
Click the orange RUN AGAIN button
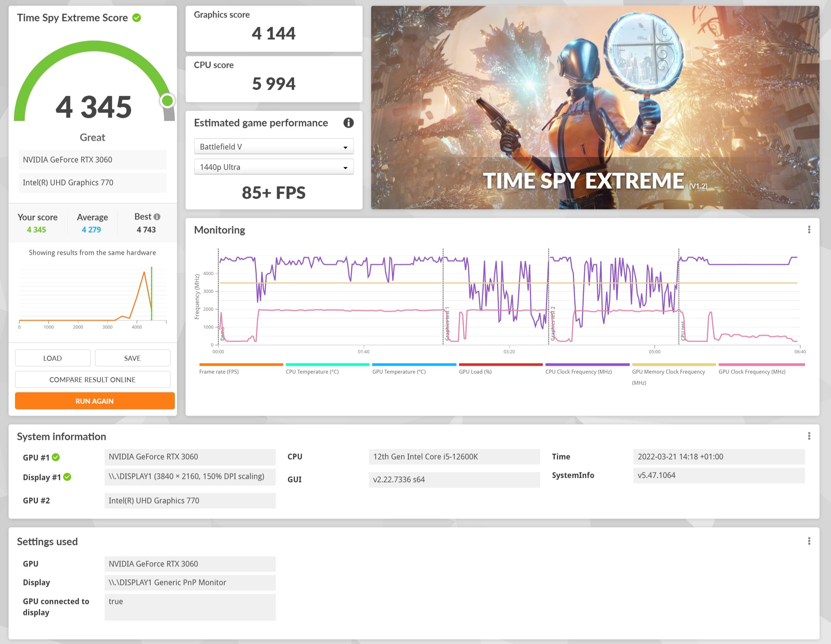pyautogui.click(x=95, y=401)
